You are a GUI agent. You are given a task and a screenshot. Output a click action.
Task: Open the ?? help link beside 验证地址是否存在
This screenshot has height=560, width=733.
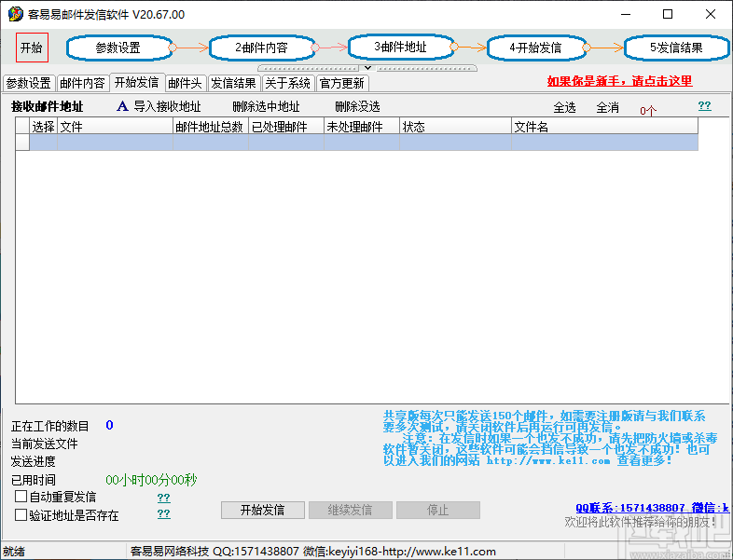pyautogui.click(x=163, y=513)
